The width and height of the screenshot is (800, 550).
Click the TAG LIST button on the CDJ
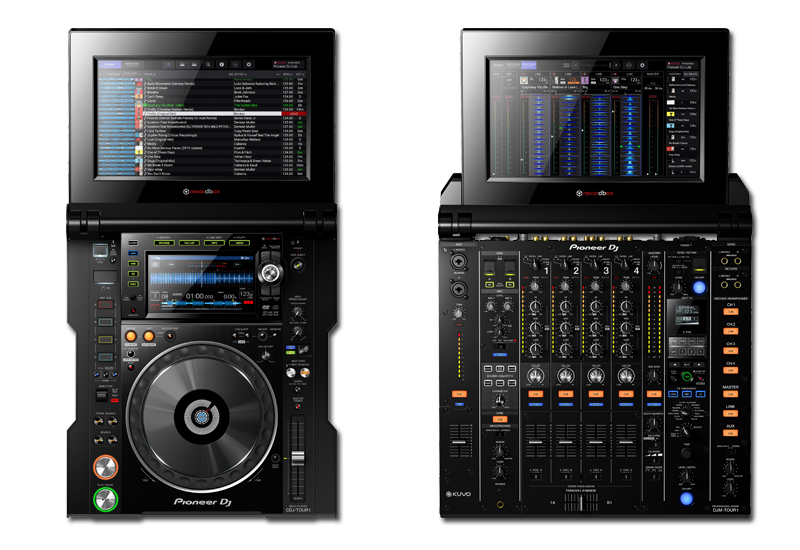click(x=189, y=243)
